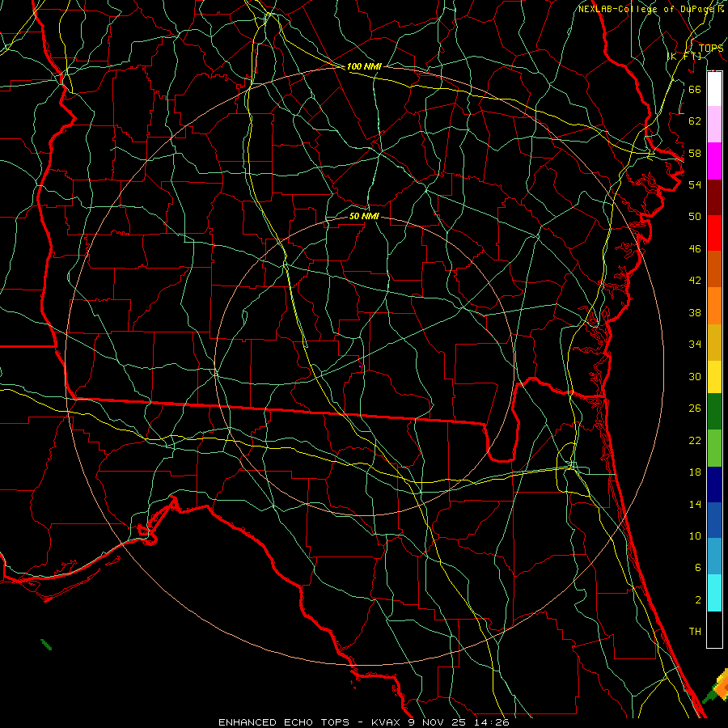Click the legend value 22
This screenshot has width=728, height=728.
[695, 440]
